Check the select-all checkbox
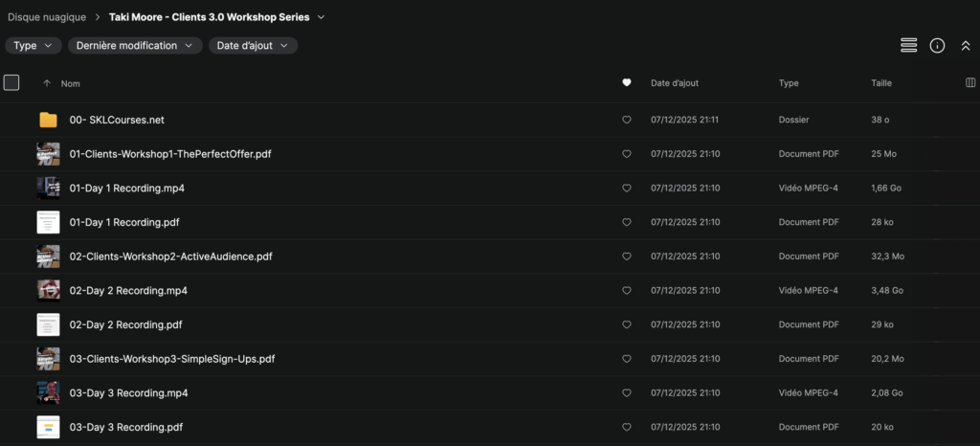This screenshot has height=446, width=980. (x=11, y=83)
